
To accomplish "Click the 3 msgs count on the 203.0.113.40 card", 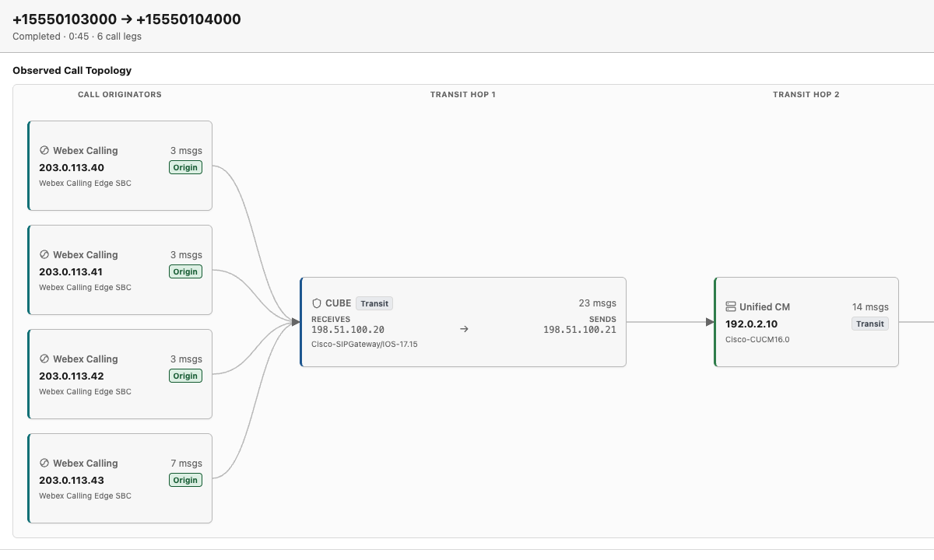I will pyautogui.click(x=186, y=151).
